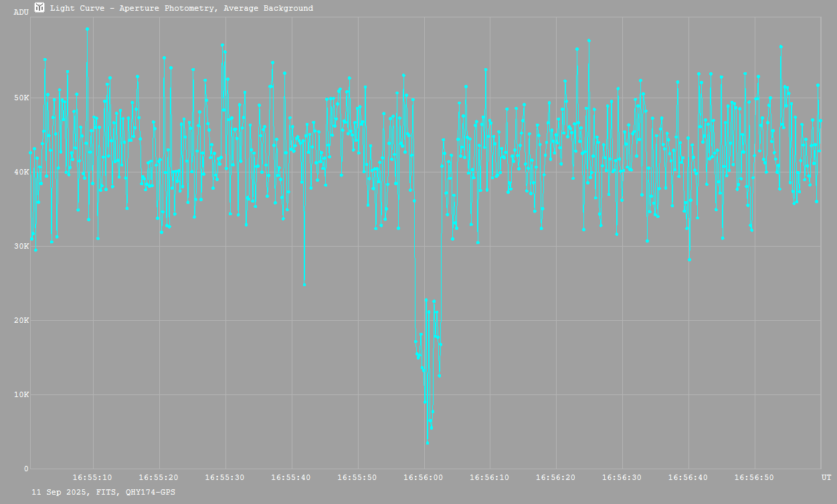
Task: Select the tall peak point just before 16:56:25
Action: click(x=589, y=41)
